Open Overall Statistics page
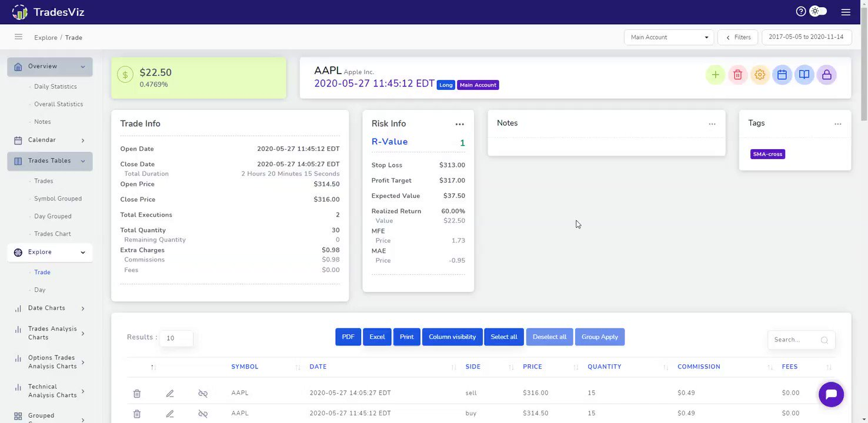This screenshot has width=868, height=423. [x=58, y=104]
